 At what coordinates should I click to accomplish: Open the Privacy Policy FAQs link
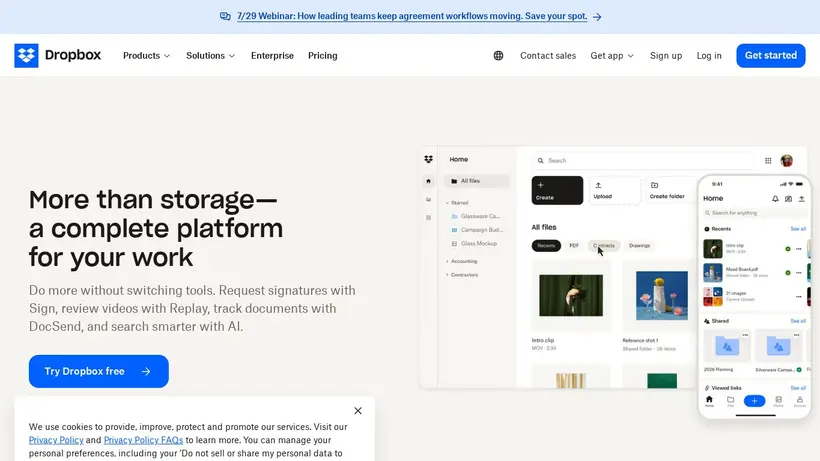pos(143,440)
